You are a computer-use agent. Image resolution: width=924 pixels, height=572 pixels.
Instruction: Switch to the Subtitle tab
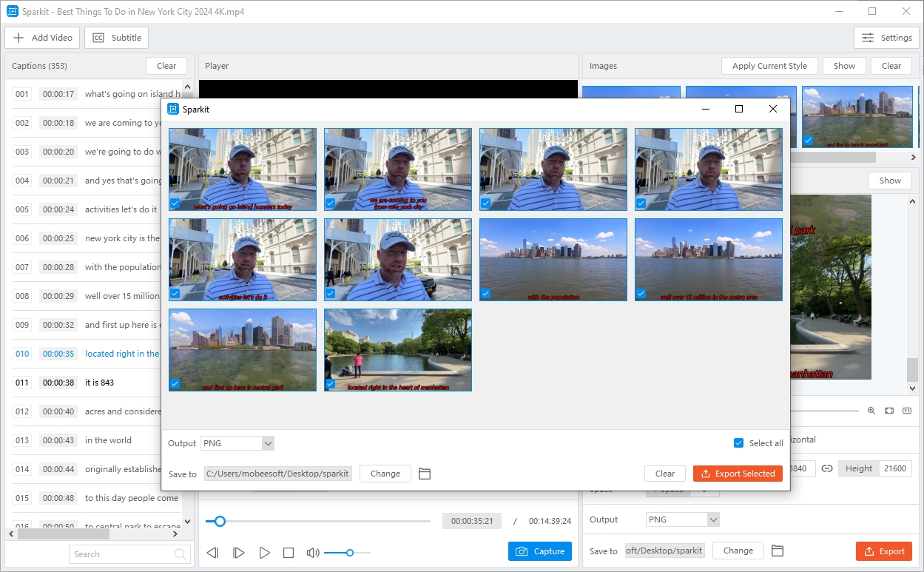point(116,37)
